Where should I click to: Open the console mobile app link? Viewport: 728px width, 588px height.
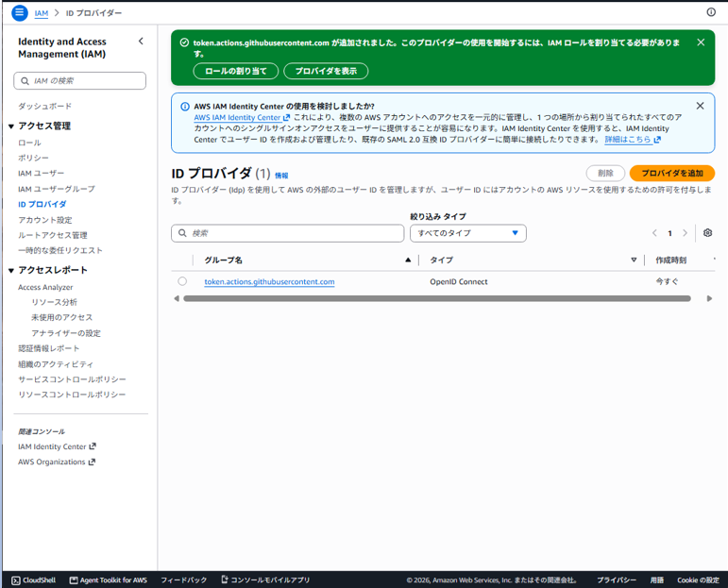(265, 580)
